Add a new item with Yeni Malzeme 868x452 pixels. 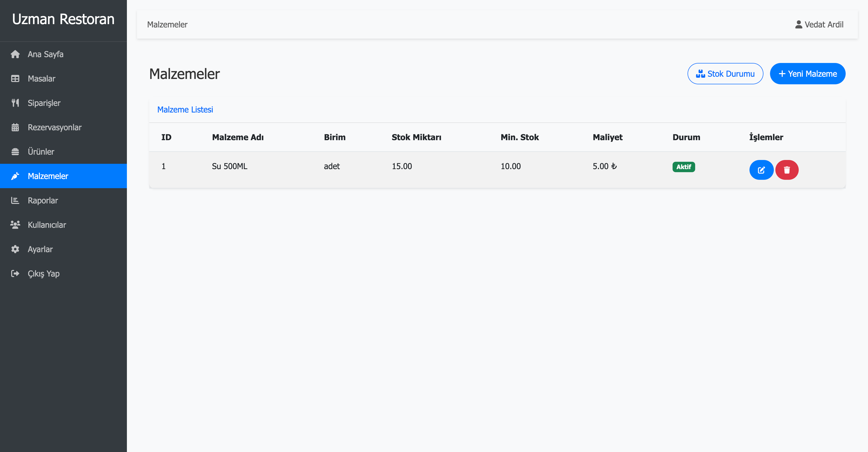tap(807, 73)
